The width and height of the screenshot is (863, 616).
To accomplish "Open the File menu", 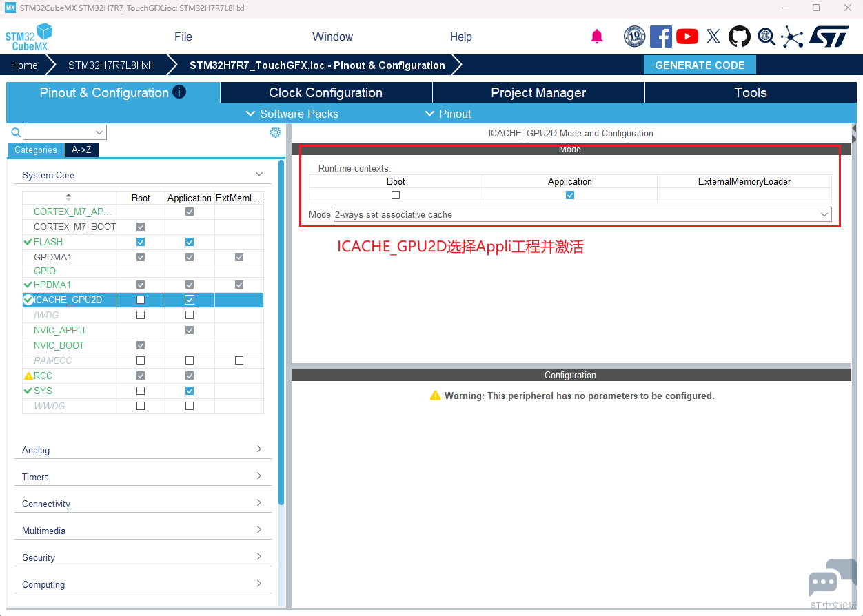I will click(183, 37).
